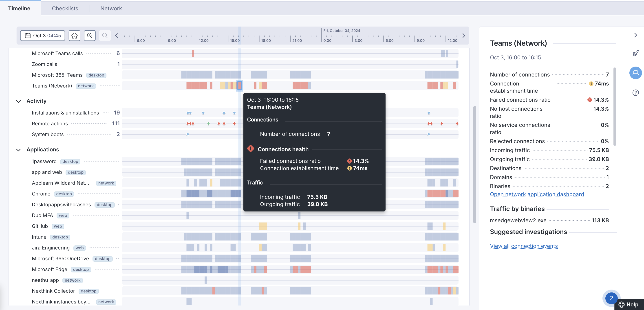Open the question mark help icon
The image size is (644, 310).
[x=635, y=93]
